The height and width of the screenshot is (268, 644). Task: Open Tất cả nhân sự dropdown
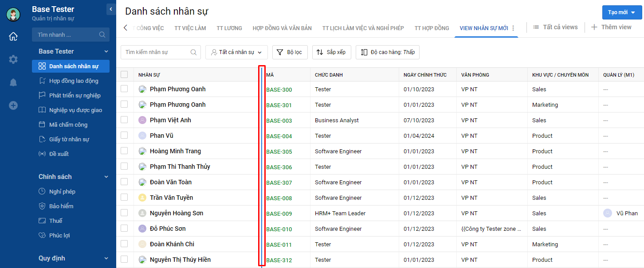pyautogui.click(x=236, y=52)
